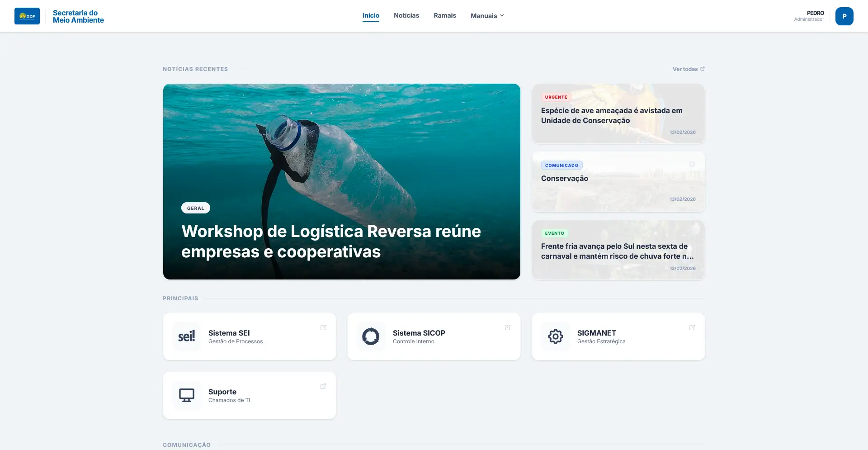Open the Conservação news card

coord(618,182)
